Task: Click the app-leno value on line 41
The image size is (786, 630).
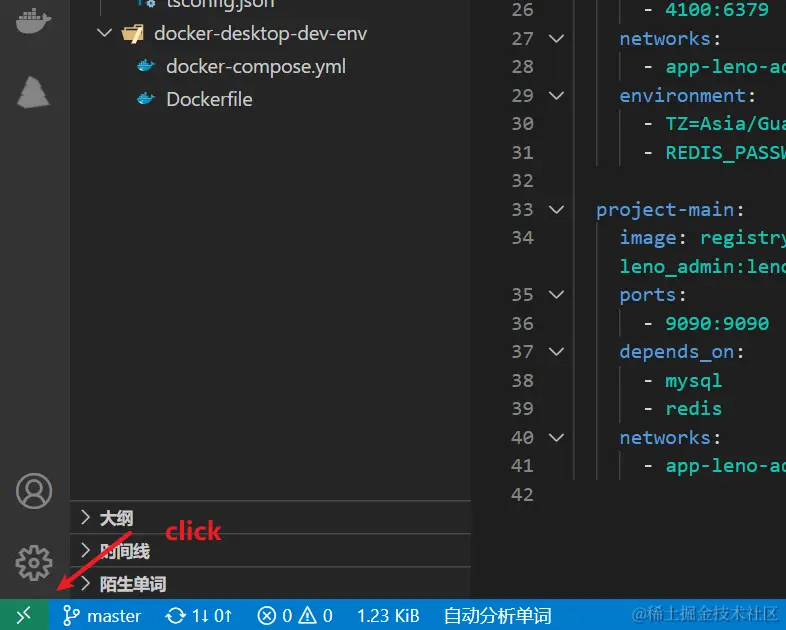Action: (x=725, y=466)
